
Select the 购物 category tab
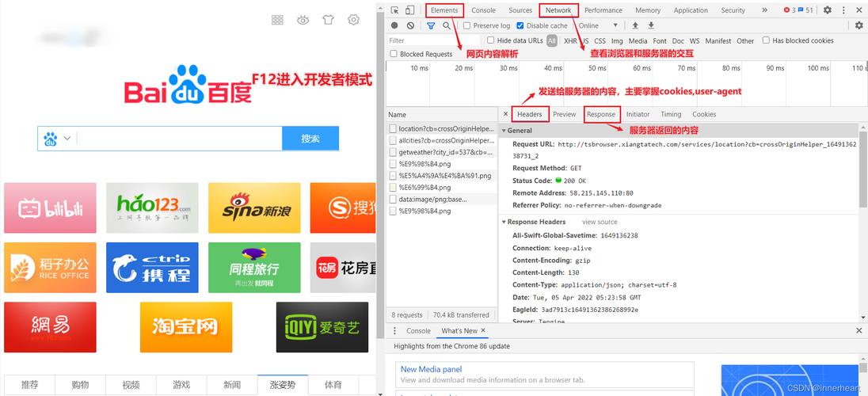pyautogui.click(x=80, y=385)
